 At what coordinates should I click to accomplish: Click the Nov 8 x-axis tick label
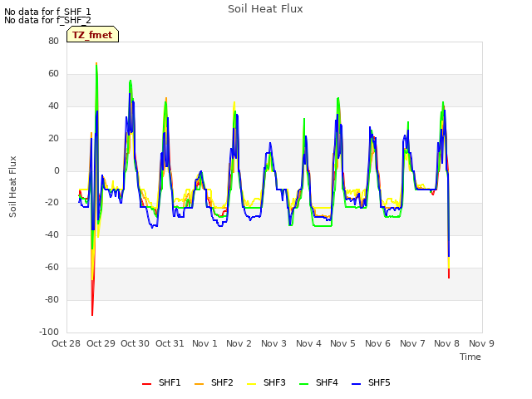(x=446, y=343)
